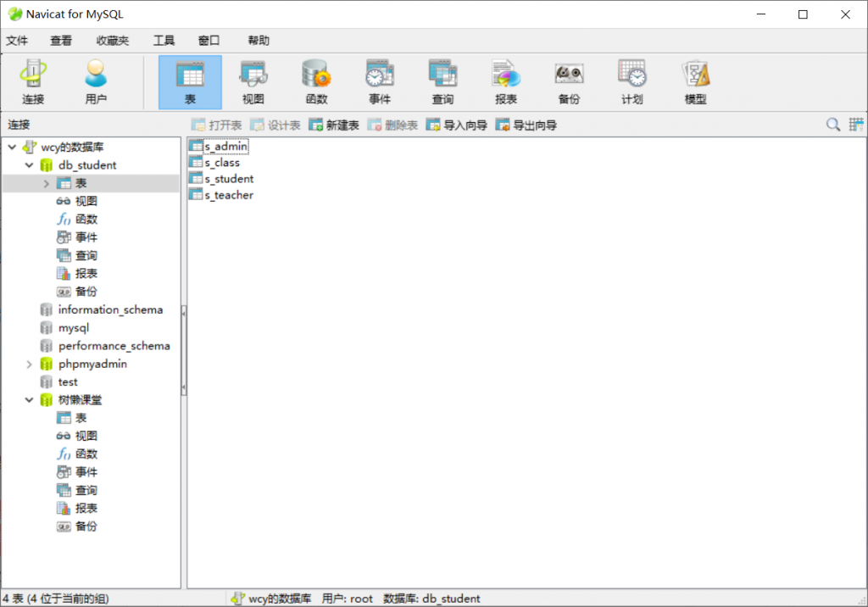Launch the Import Wizard (导入向导)
868x607 pixels.
click(457, 125)
